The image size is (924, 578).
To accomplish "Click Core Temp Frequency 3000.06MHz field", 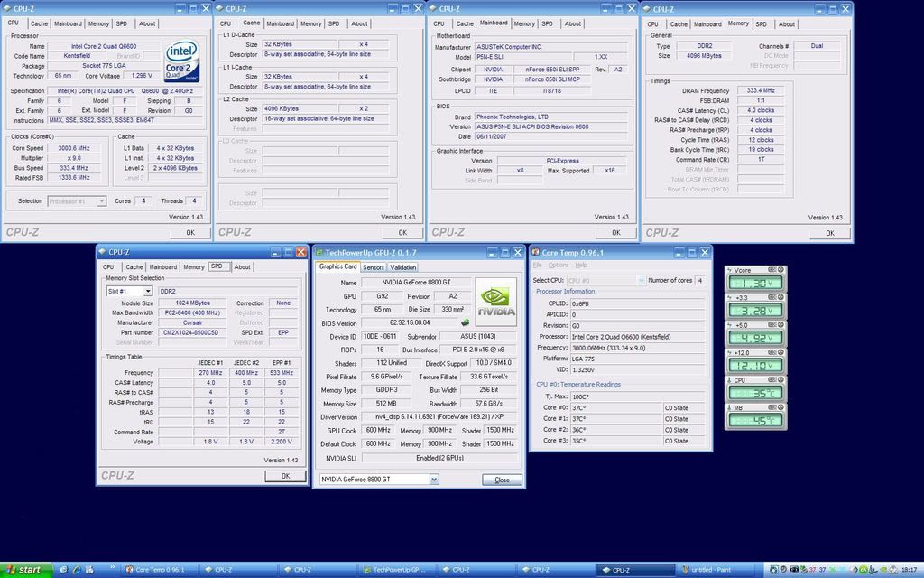I will 638,348.
